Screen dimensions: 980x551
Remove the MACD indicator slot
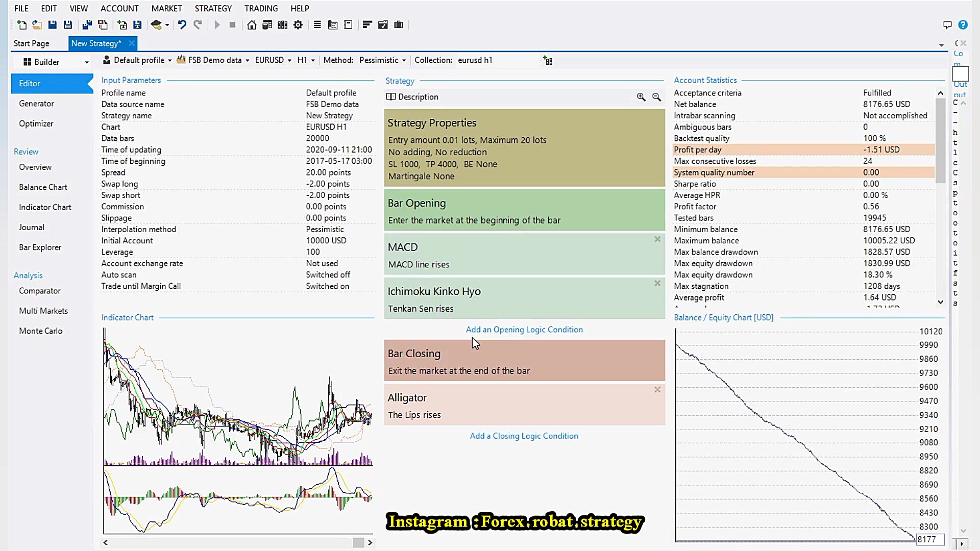(x=657, y=239)
